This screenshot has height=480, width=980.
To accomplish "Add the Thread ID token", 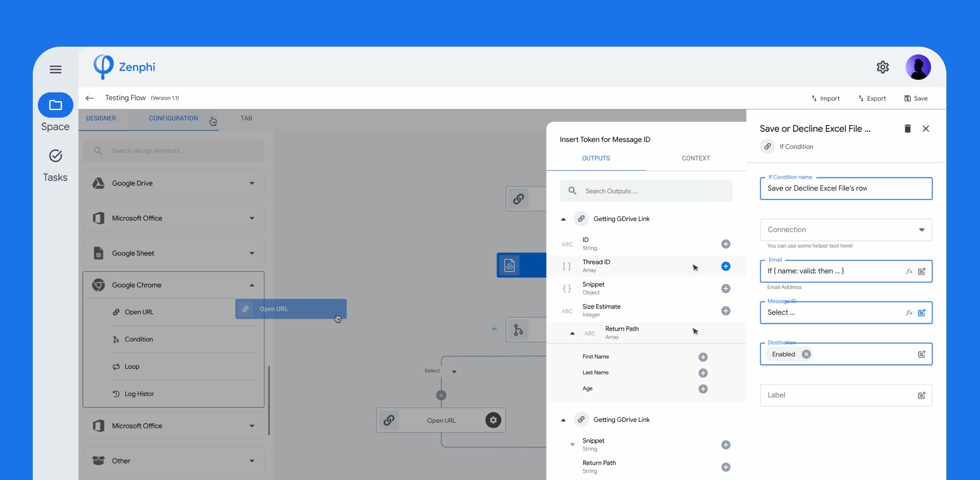I will tap(726, 266).
